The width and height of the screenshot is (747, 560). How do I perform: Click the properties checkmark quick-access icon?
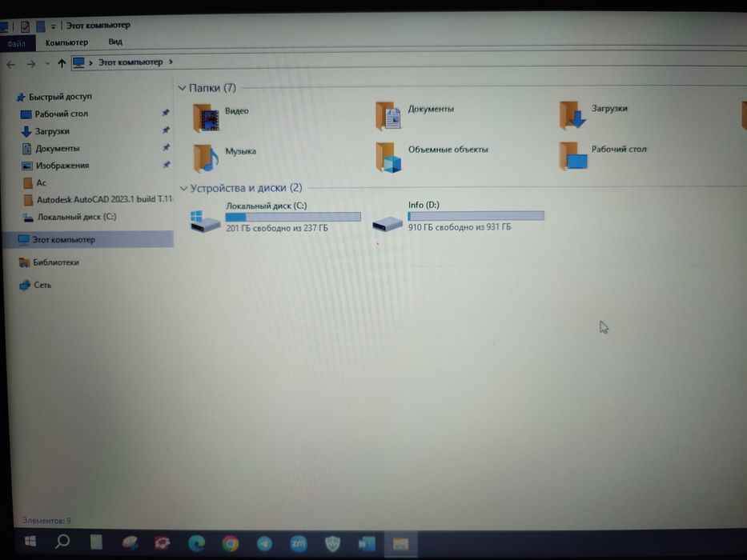[x=26, y=26]
